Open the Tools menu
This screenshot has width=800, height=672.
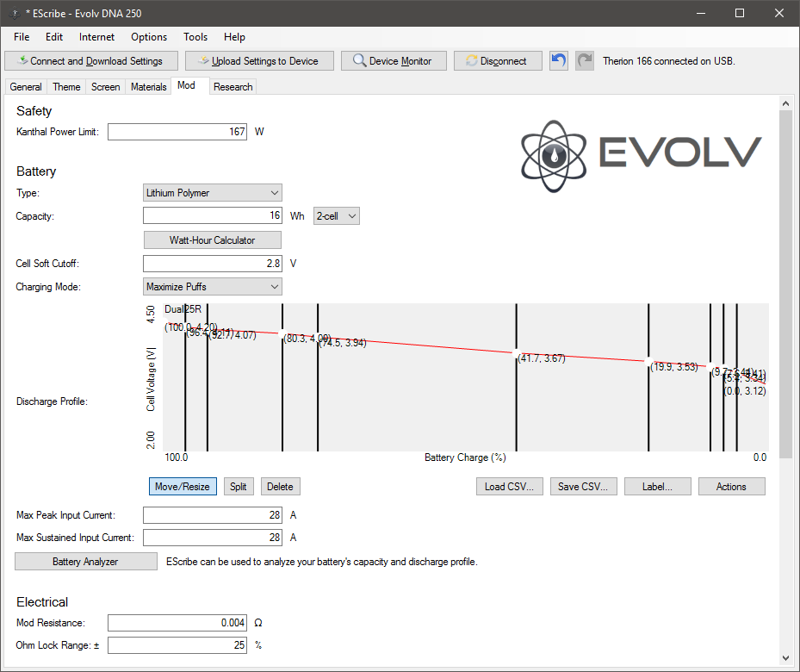(x=195, y=37)
